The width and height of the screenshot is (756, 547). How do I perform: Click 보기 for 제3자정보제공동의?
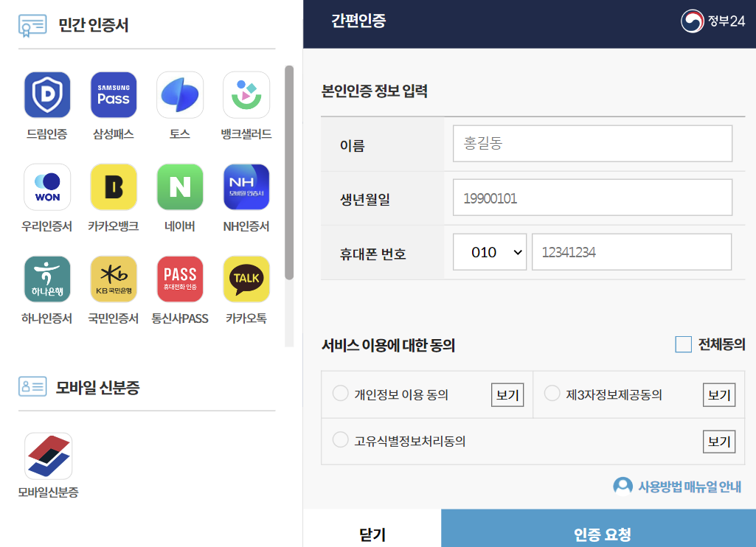(719, 395)
